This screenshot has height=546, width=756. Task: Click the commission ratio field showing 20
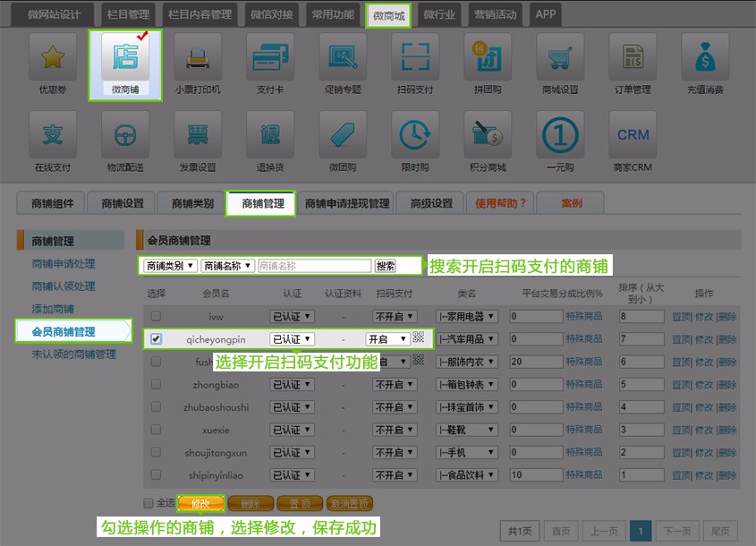536,362
